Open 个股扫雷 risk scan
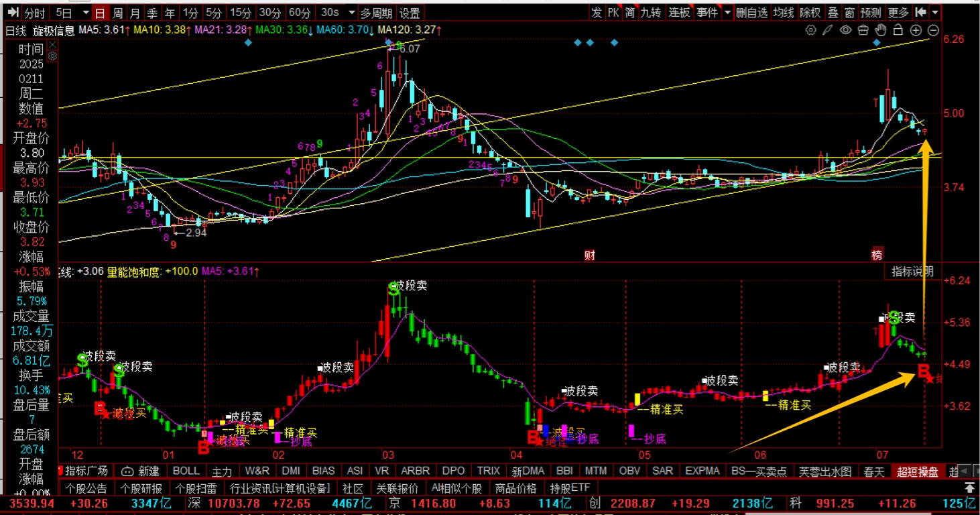This screenshot has height=515, width=980. (x=196, y=488)
